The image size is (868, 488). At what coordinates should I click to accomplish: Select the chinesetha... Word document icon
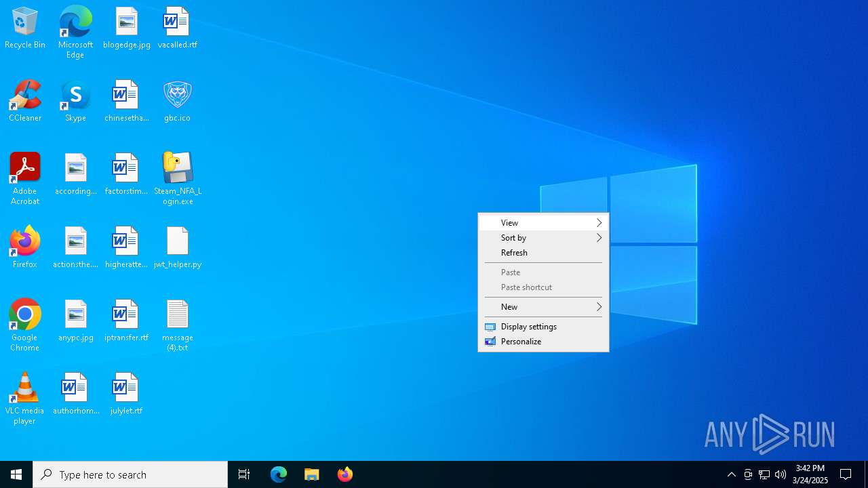point(127,102)
